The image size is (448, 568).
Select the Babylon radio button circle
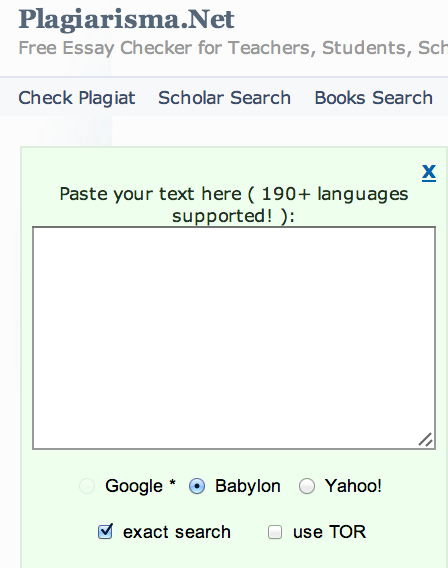pyautogui.click(x=197, y=486)
